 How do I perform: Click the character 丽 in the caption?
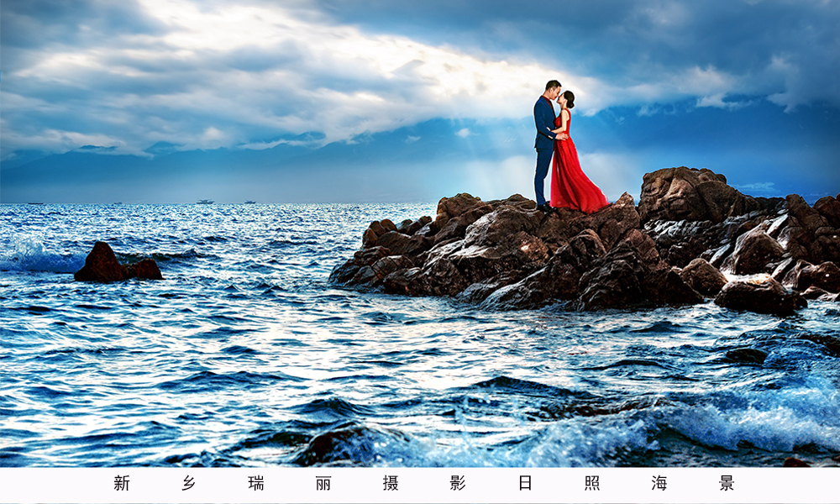click(323, 483)
